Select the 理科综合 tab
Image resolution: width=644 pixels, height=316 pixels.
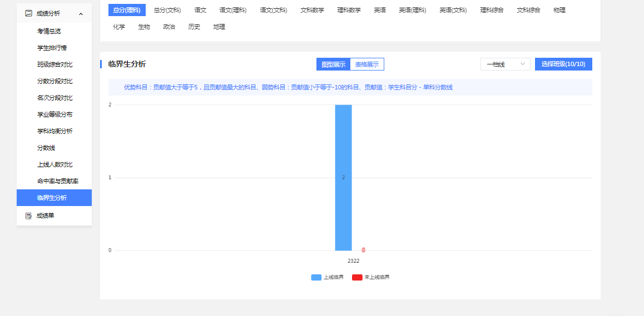point(492,10)
